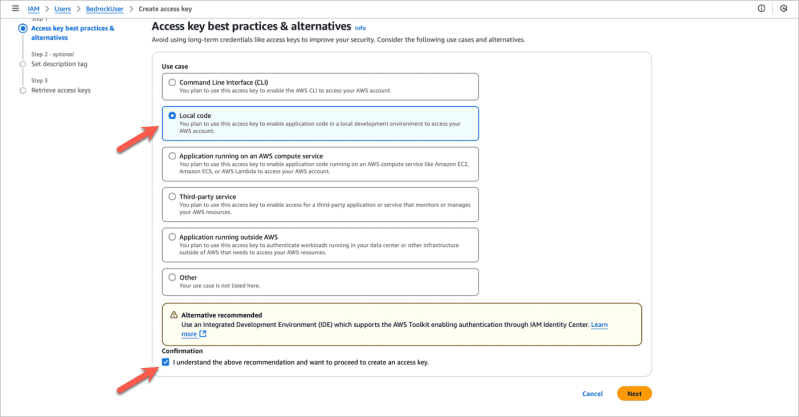799x417 pixels.
Task: Select the Local code radio option
Action: (172, 116)
